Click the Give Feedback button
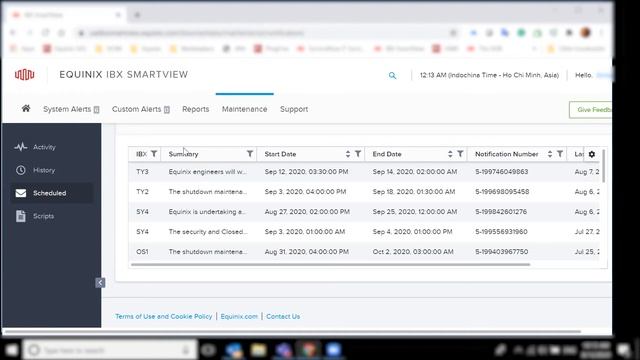 tap(591, 109)
